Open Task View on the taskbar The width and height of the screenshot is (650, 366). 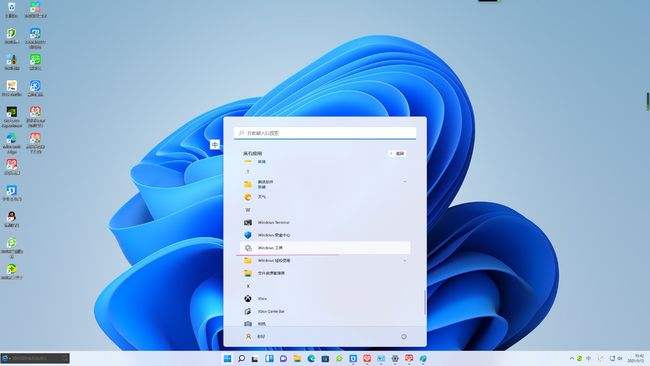[x=255, y=359]
